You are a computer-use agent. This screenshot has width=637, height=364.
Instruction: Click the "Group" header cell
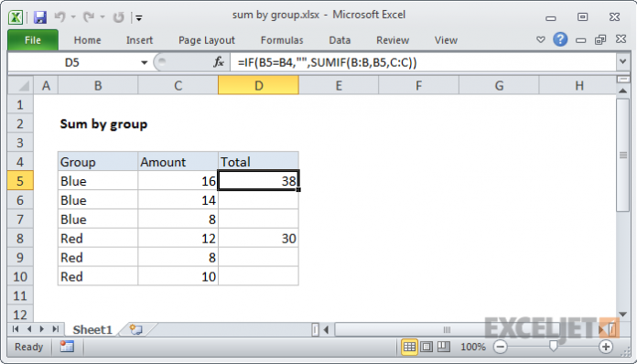pyautogui.click(x=98, y=162)
